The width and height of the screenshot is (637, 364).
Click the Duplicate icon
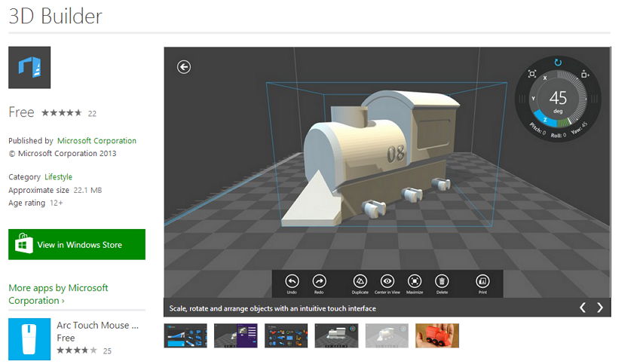tap(360, 281)
